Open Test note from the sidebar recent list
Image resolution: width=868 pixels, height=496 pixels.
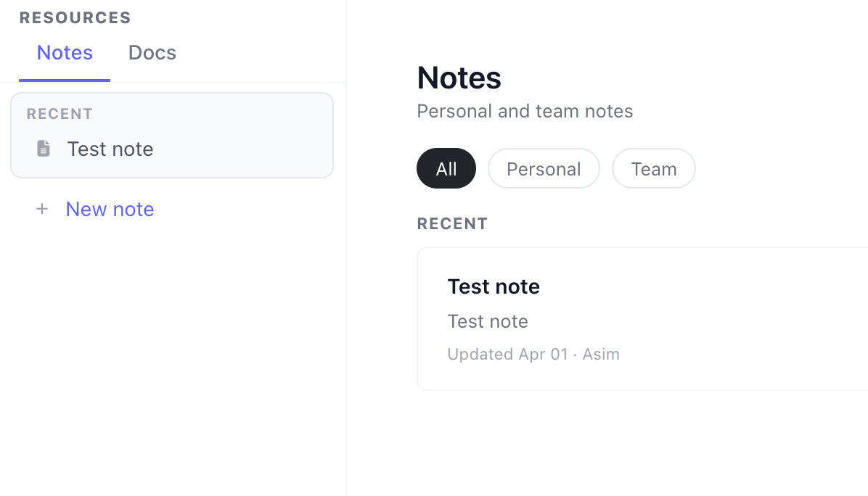[x=110, y=149]
